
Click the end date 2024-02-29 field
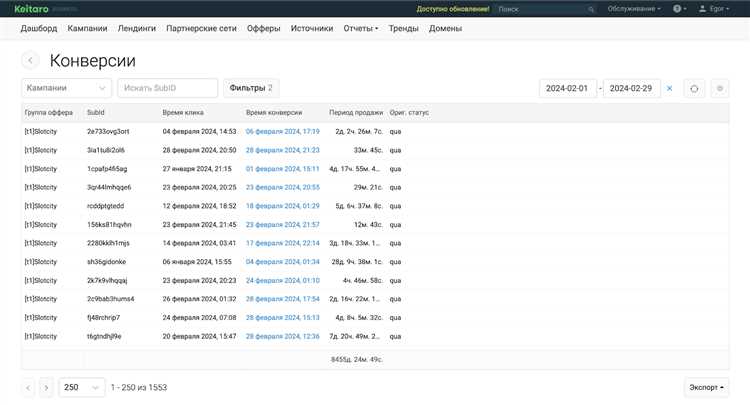tap(631, 88)
